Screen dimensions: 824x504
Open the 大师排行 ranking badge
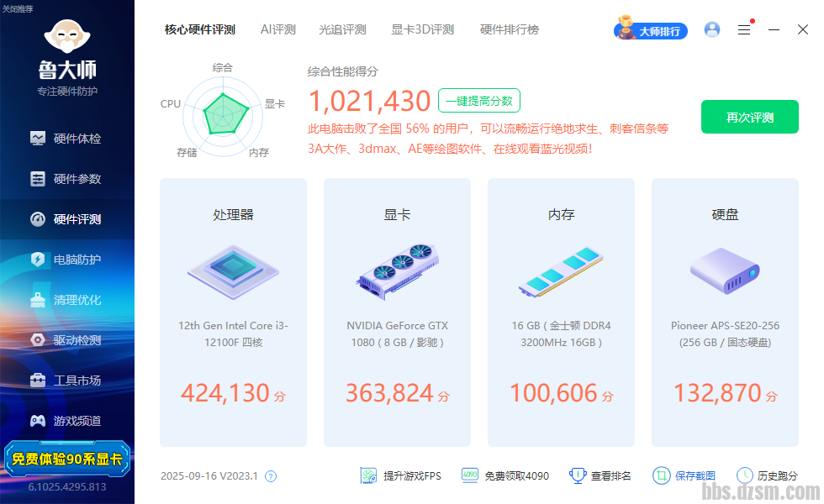click(x=652, y=30)
